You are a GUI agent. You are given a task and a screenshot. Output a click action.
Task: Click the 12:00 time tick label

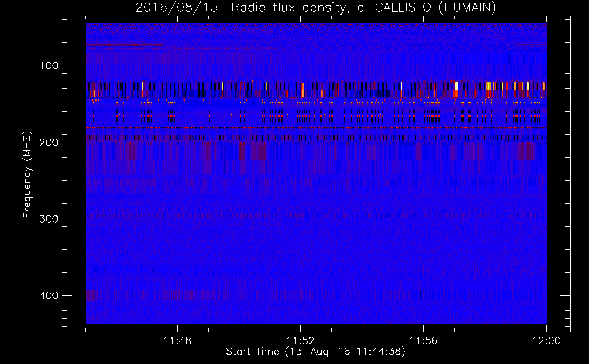(546, 341)
